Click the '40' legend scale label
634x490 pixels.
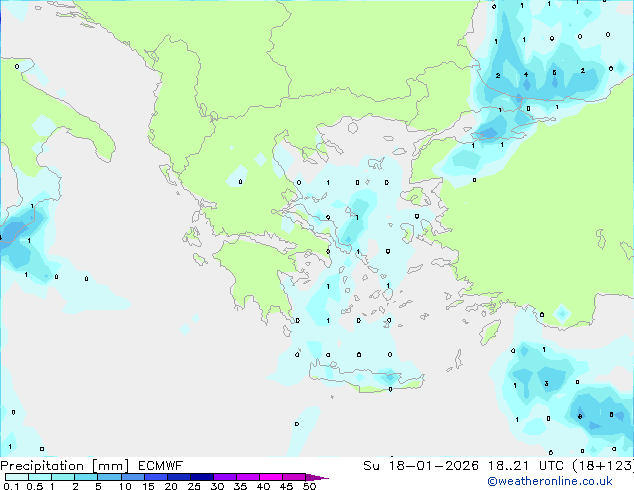(x=263, y=486)
